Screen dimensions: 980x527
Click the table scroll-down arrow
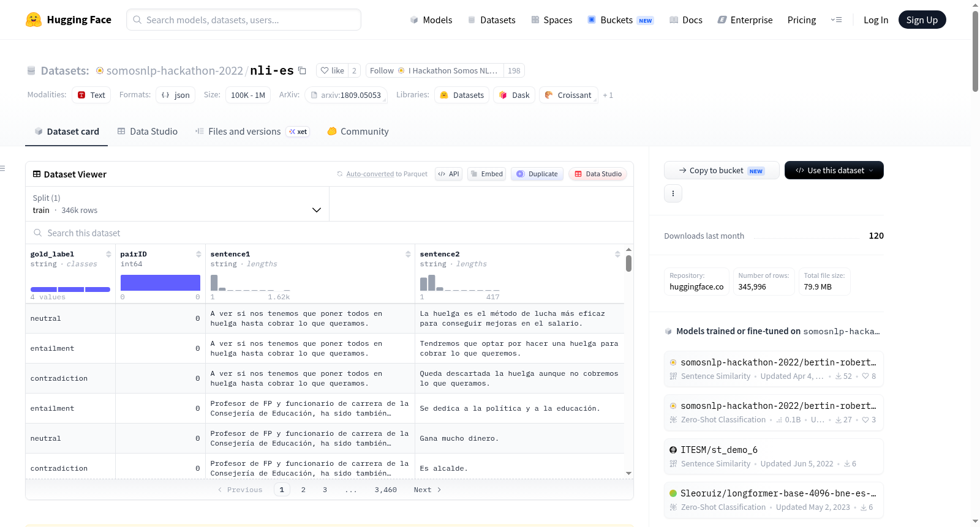coord(628,473)
